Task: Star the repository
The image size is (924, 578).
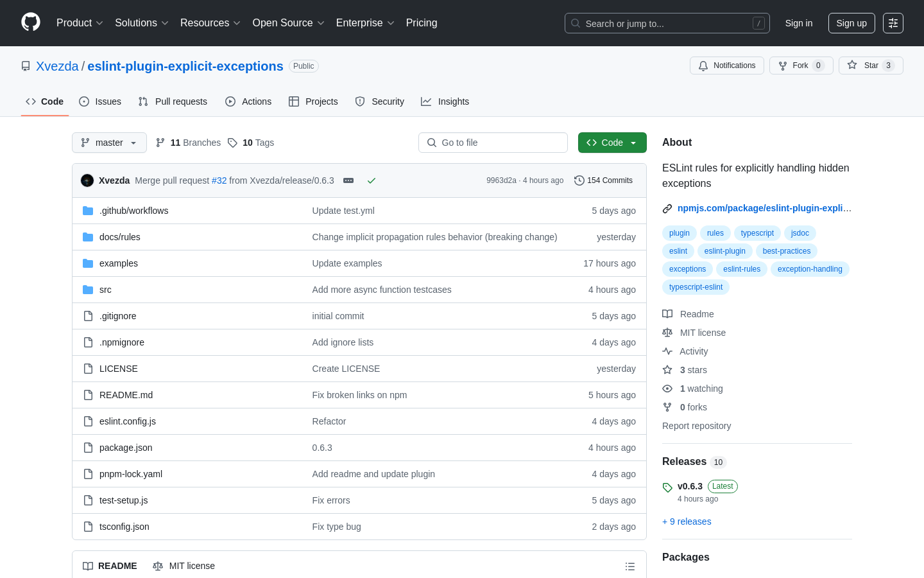Action: pyautogui.click(x=871, y=66)
